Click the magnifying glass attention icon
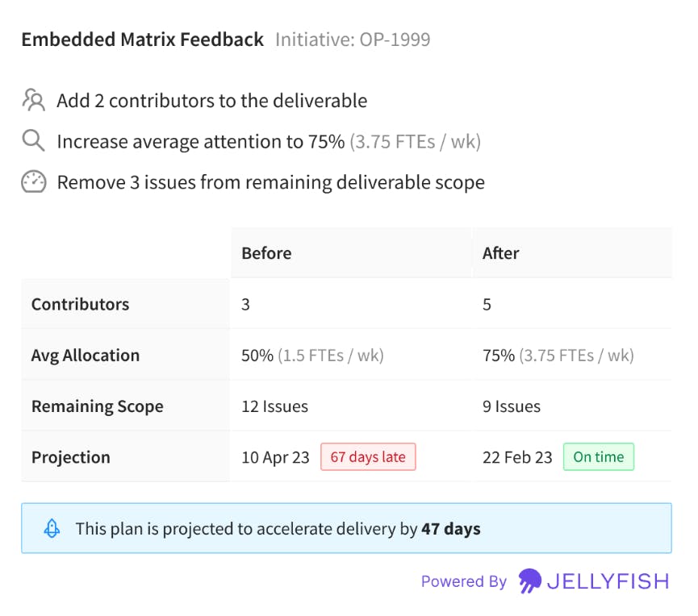This screenshot has width=698, height=616. click(x=33, y=141)
